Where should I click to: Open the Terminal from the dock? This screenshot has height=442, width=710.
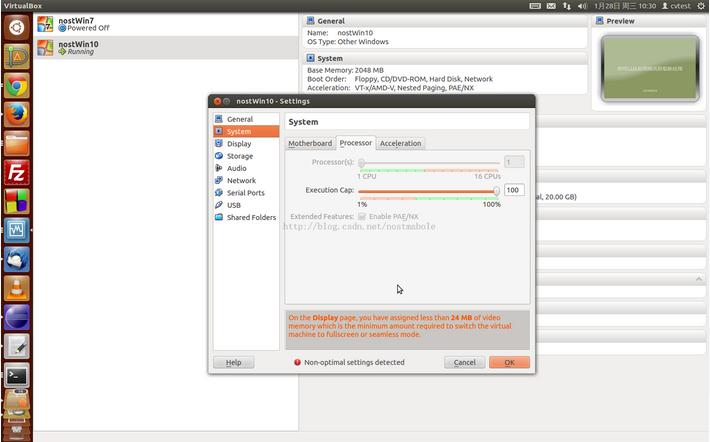(17, 375)
